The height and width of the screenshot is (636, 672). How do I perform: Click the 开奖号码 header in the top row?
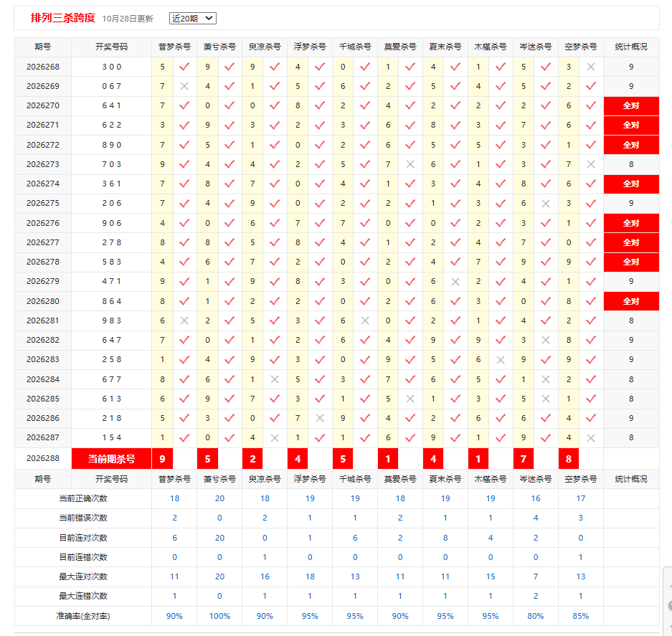click(111, 47)
